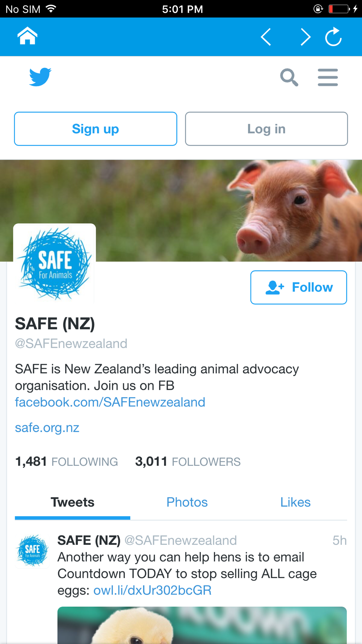
Task: Open the SAFE For Animals profile picture
Action: 55,264
